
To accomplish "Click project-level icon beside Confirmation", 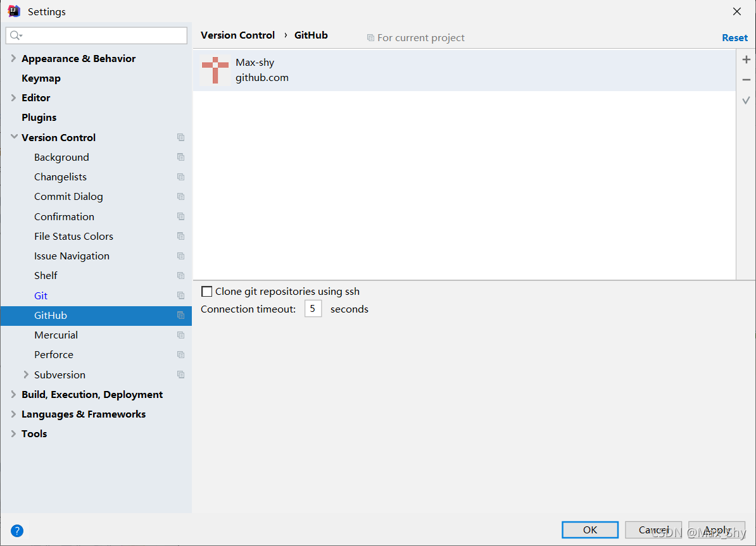I will click(x=181, y=216).
